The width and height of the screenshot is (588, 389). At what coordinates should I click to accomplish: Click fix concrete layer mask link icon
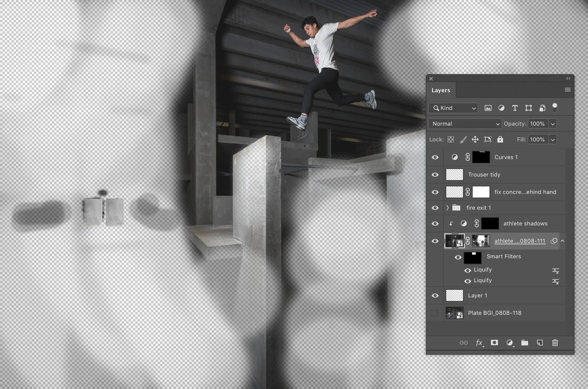point(468,192)
